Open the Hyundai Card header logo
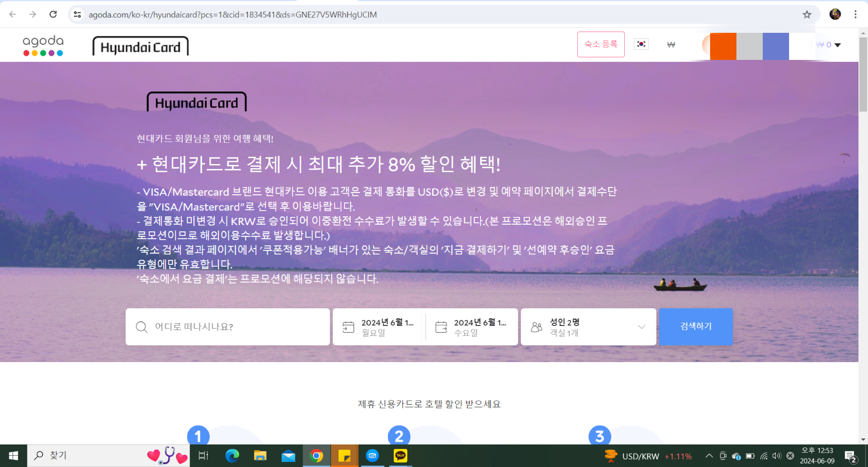The width and height of the screenshot is (868, 467). click(x=140, y=46)
